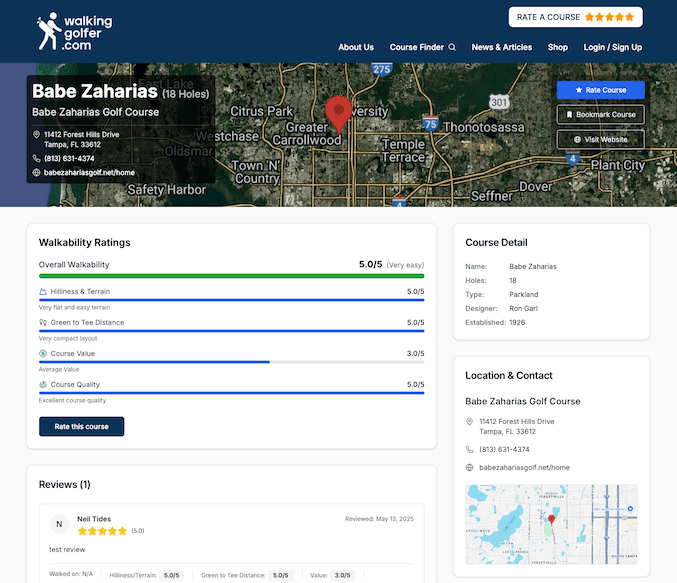Click the globe icon beside babezahariasgolf.net/home in hero
The width and height of the screenshot is (677, 583).
point(36,173)
